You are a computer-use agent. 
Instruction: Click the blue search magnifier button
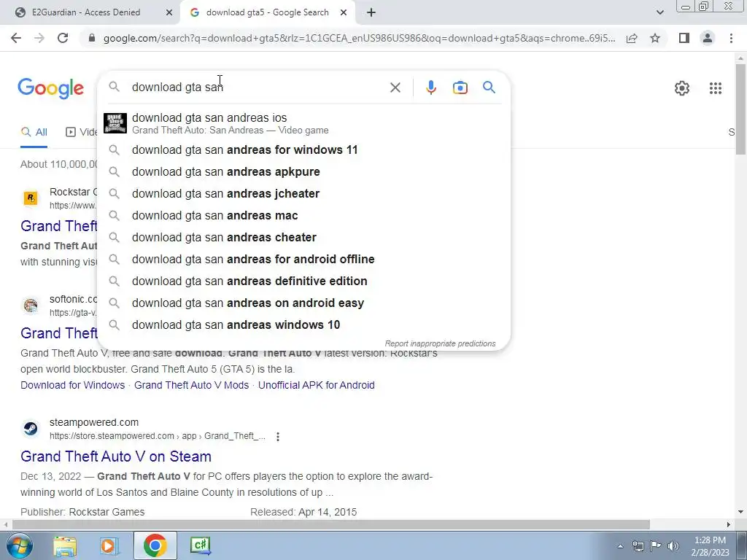[x=489, y=87]
